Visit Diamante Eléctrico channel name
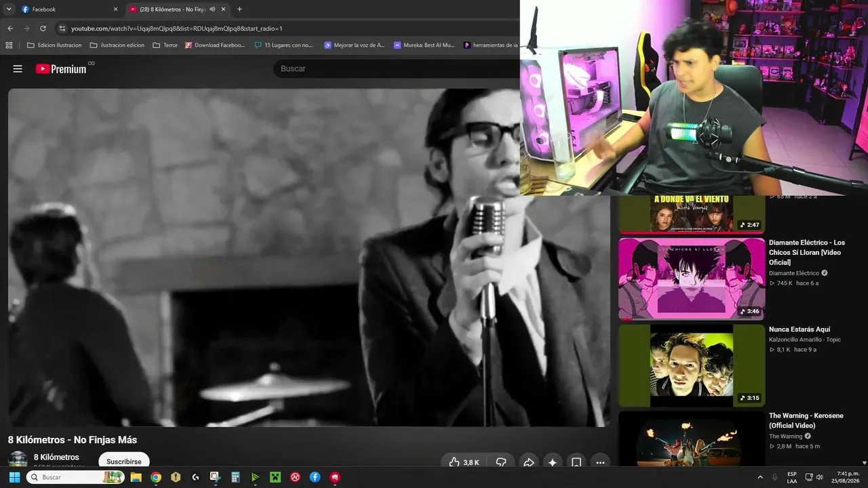Viewport: 868px width, 488px height. [x=793, y=273]
